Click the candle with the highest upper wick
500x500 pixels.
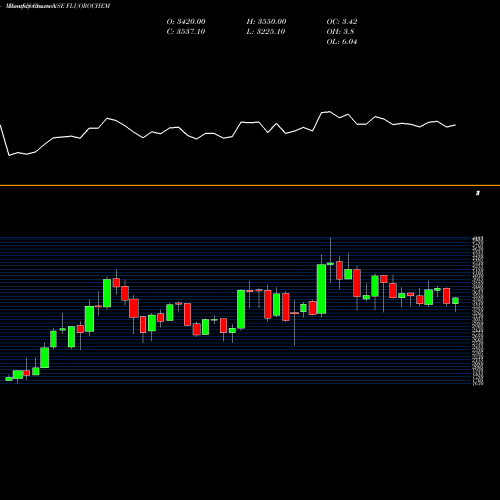(x=330, y=264)
